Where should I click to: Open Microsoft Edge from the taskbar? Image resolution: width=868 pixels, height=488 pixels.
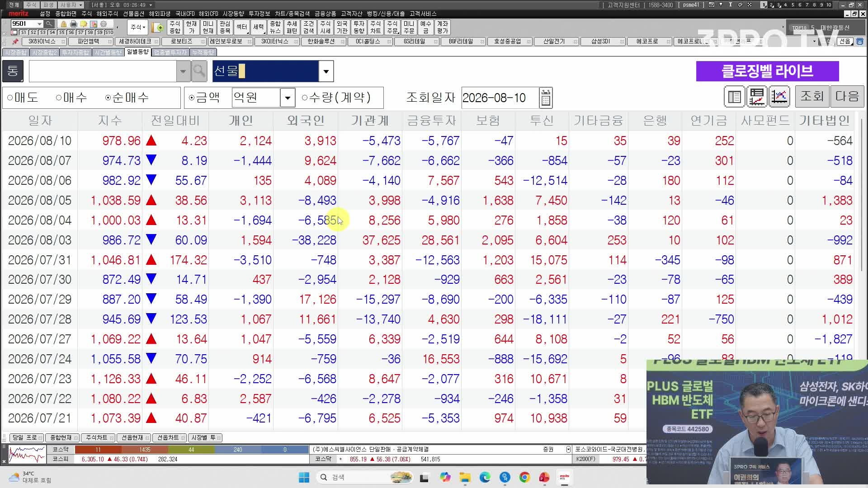point(485,477)
